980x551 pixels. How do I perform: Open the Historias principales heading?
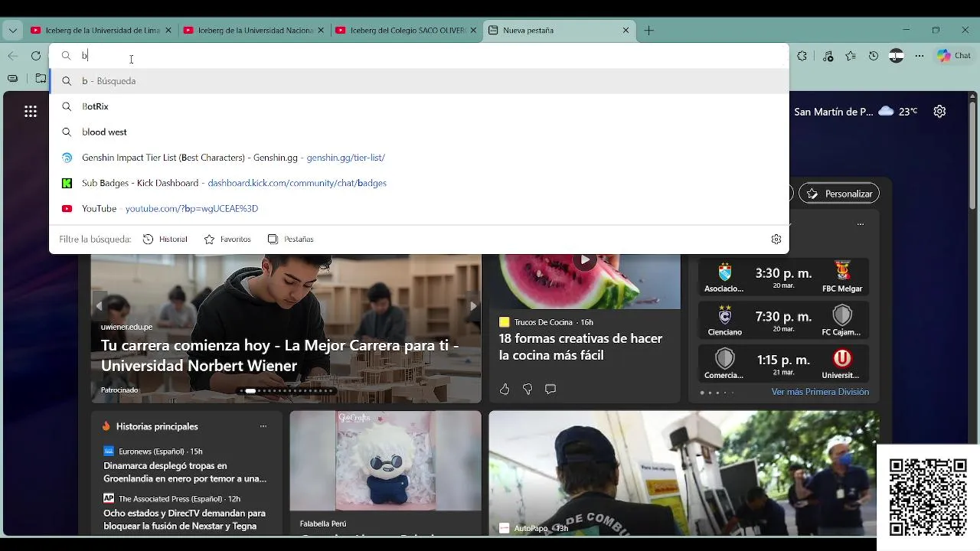point(157,426)
